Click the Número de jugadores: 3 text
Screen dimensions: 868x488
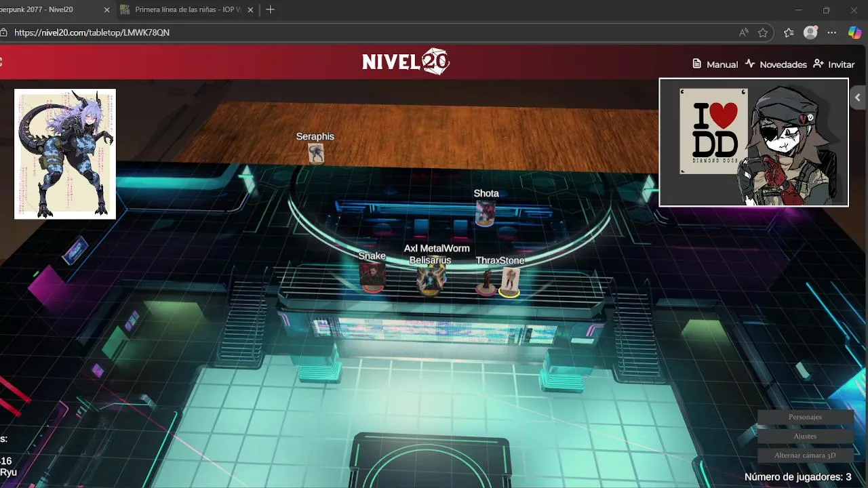click(x=797, y=477)
